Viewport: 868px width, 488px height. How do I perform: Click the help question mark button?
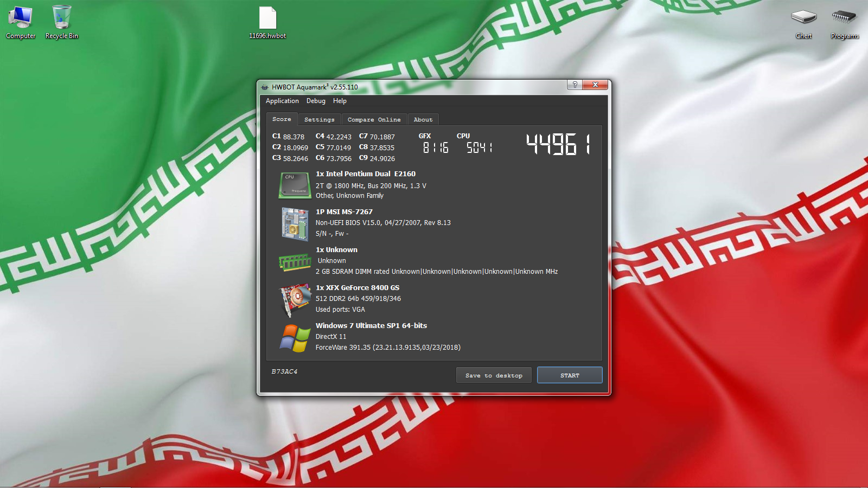(575, 85)
